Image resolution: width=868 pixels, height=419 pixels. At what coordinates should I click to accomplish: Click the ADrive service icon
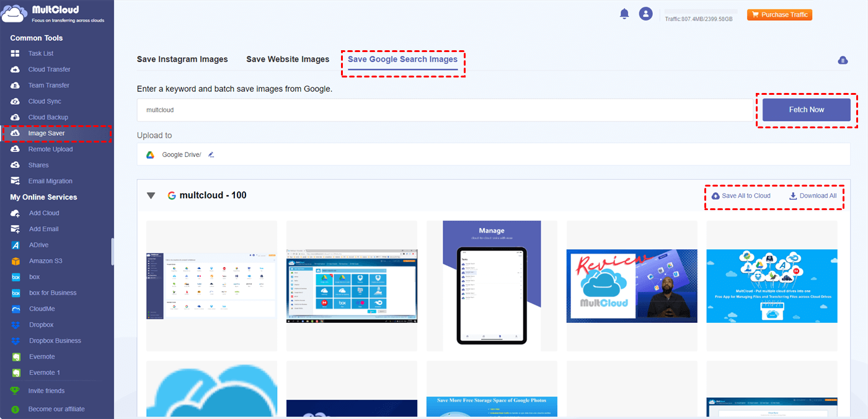coord(16,245)
